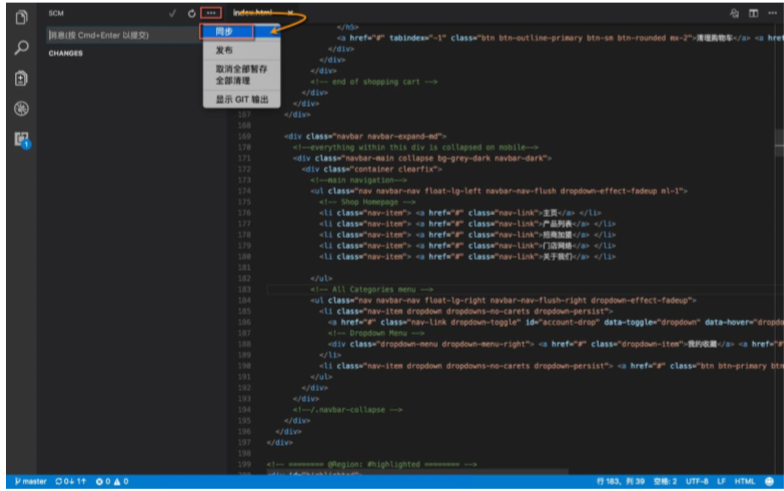Close the index.html editor tab
This screenshot has width=784, height=491.
[x=290, y=13]
